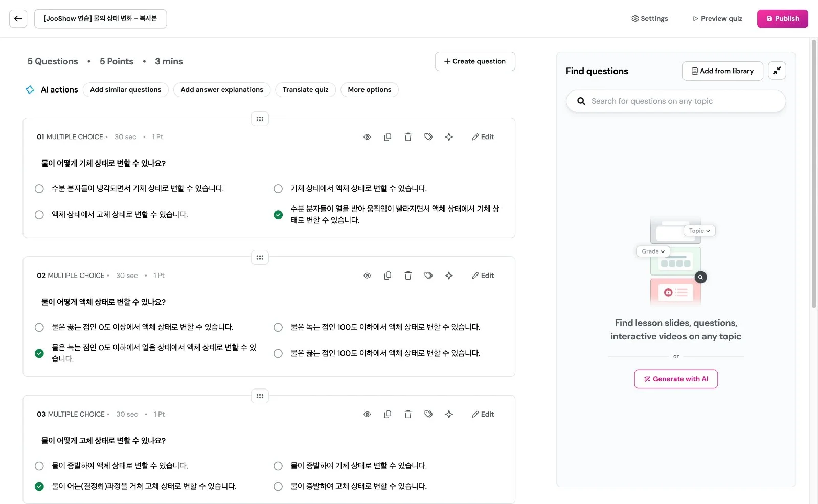The image size is (818, 504).
Task: Preview question 01 with the eye icon
Action: tap(367, 137)
